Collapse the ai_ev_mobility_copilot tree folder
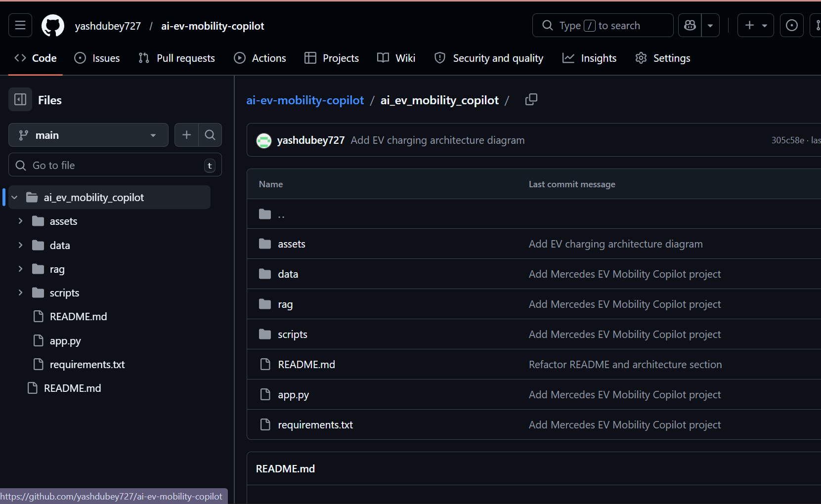Image resolution: width=821 pixels, height=504 pixels. [15, 198]
